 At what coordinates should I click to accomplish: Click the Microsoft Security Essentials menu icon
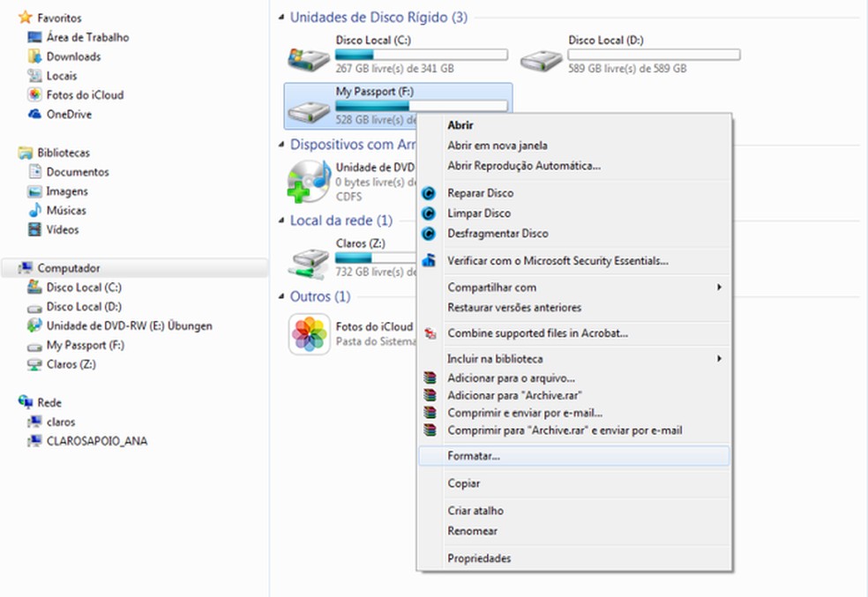[x=429, y=260]
